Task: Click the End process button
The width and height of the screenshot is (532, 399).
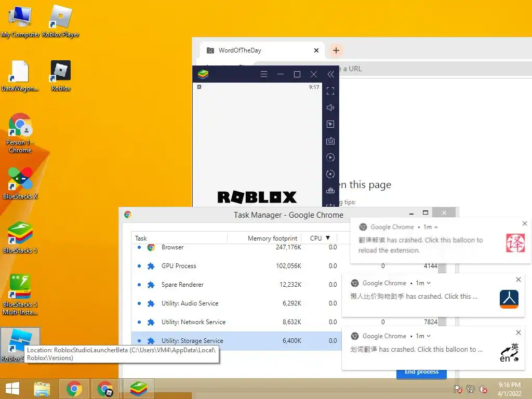Action: [x=421, y=373]
